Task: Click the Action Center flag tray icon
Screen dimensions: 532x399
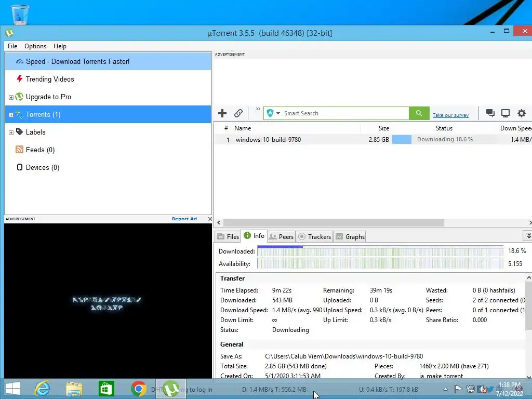Action: 458,389
